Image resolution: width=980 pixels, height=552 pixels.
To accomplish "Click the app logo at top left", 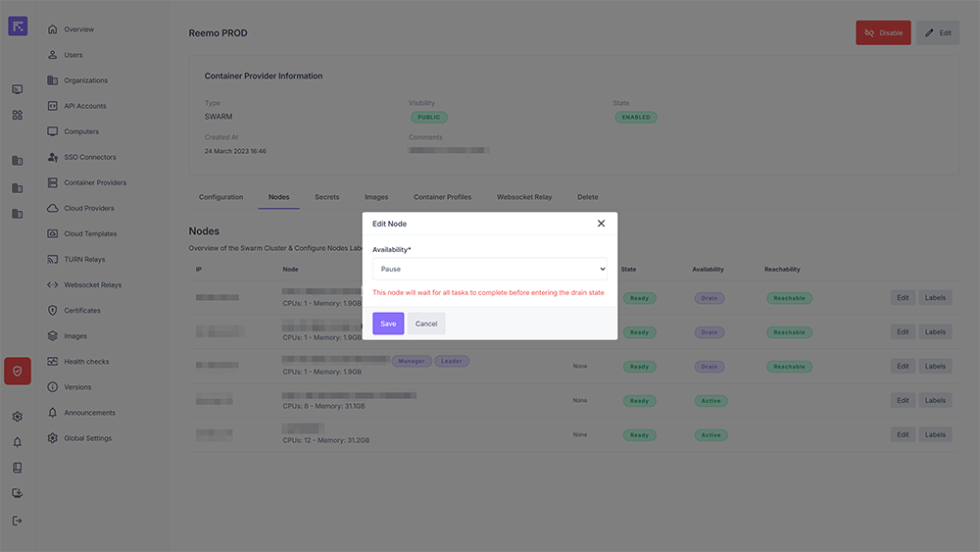I will point(18,26).
